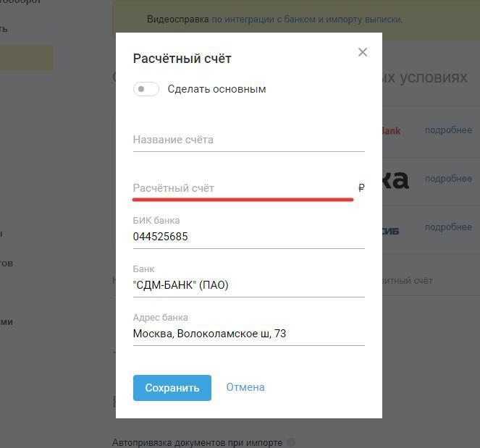480x448 pixels.
Task: Click the ruble currency icon
Action: pyautogui.click(x=361, y=188)
